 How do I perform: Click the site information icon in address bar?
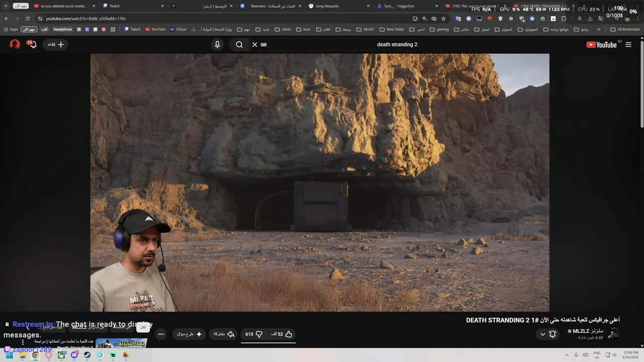coord(40,19)
